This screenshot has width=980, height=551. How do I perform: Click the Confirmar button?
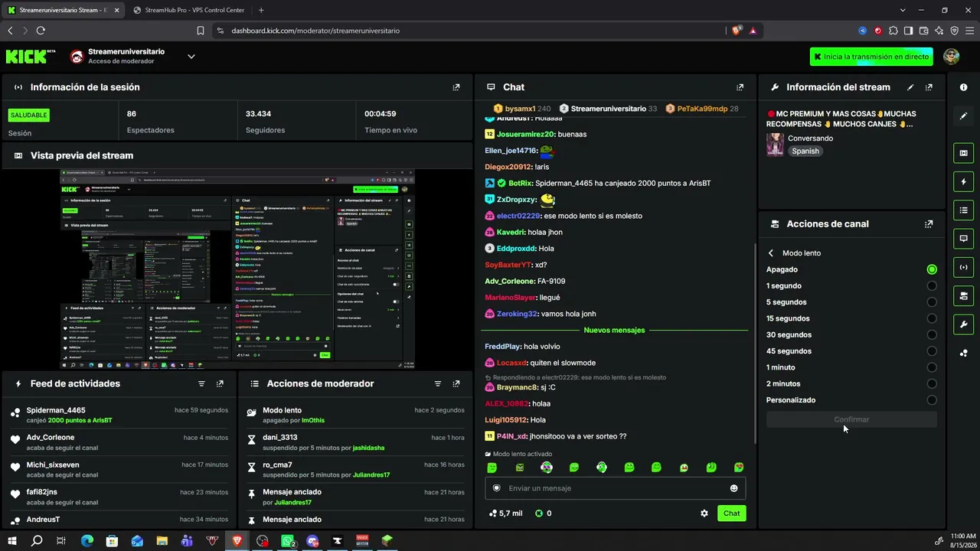click(x=851, y=419)
